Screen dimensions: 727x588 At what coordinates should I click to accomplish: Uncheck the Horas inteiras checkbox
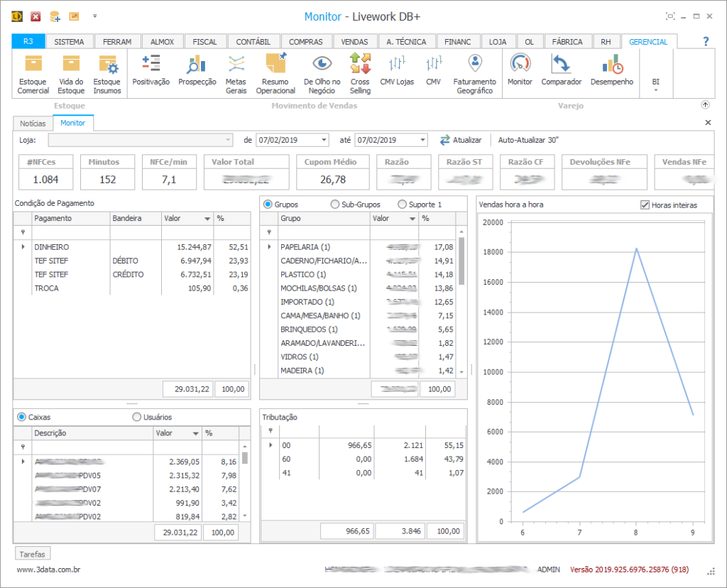click(645, 205)
